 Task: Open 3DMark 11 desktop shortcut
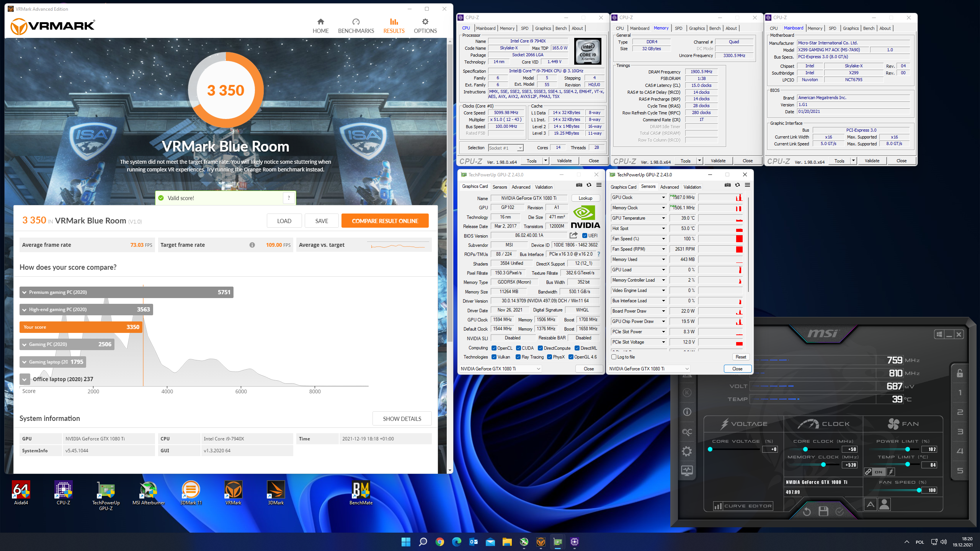191,493
